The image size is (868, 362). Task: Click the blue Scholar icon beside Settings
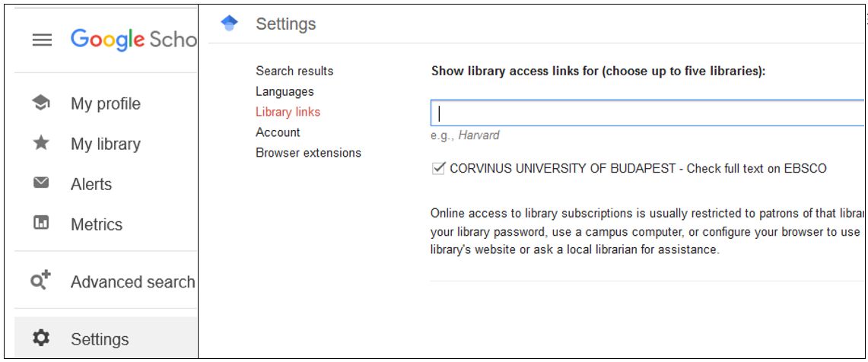(x=229, y=24)
